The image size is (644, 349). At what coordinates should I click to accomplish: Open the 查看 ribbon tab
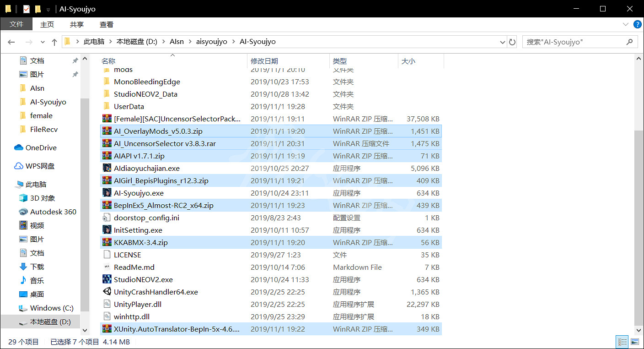click(106, 24)
